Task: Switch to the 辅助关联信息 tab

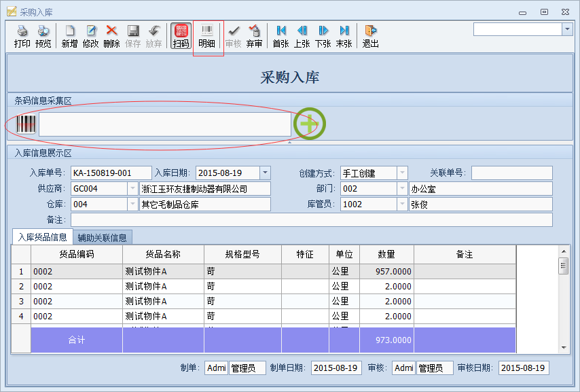Action: (x=102, y=237)
